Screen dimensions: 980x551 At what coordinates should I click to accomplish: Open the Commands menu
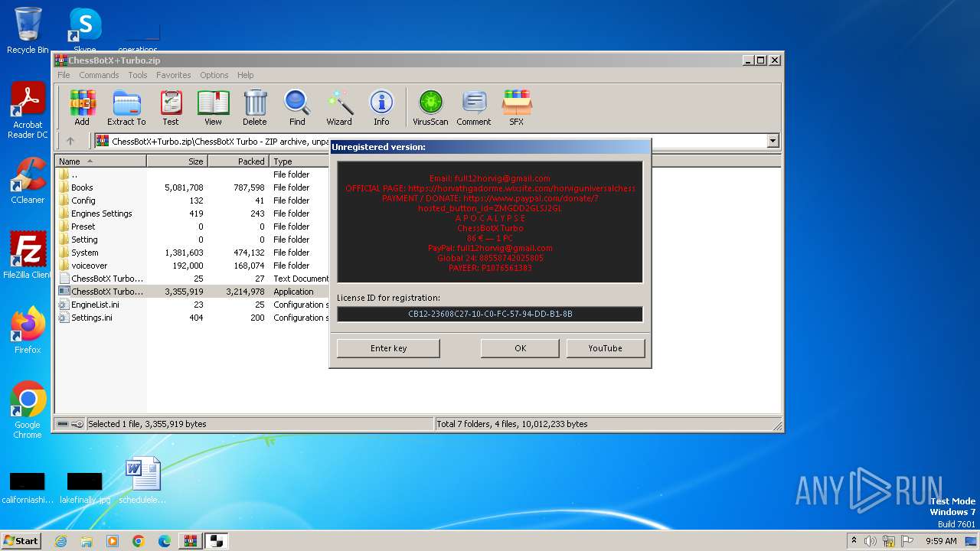(x=99, y=75)
